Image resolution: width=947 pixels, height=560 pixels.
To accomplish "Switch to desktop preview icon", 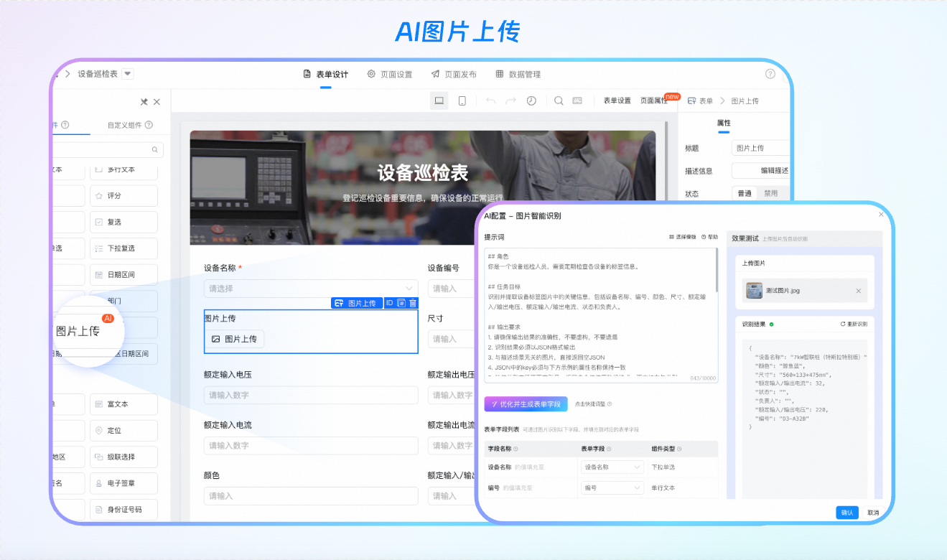I will [439, 101].
